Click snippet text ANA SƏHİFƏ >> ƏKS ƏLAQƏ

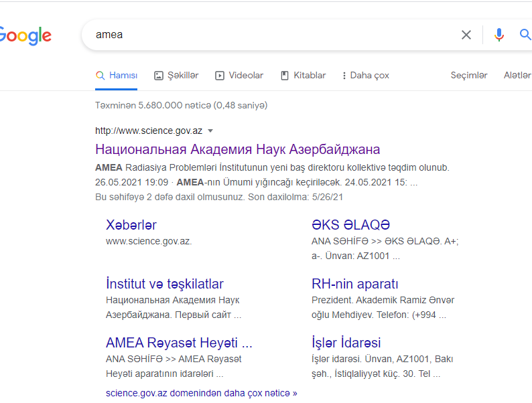pos(377,241)
